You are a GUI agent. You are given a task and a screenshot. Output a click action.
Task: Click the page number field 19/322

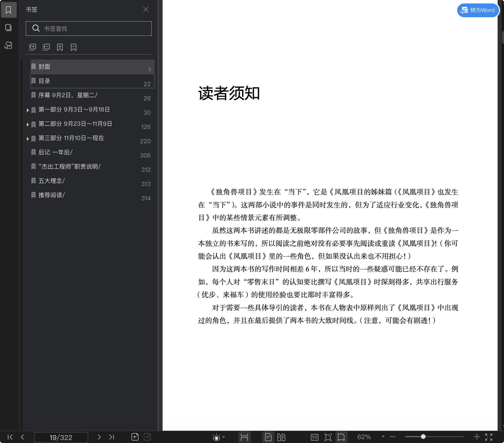point(61,437)
